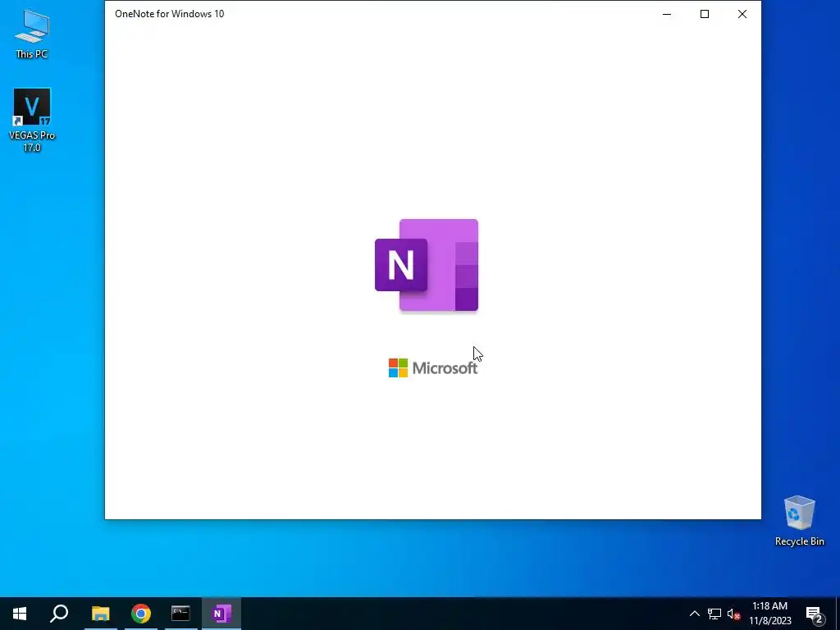The width and height of the screenshot is (840, 630).
Task: Click the muted volume tray icon
Action: 733,614
